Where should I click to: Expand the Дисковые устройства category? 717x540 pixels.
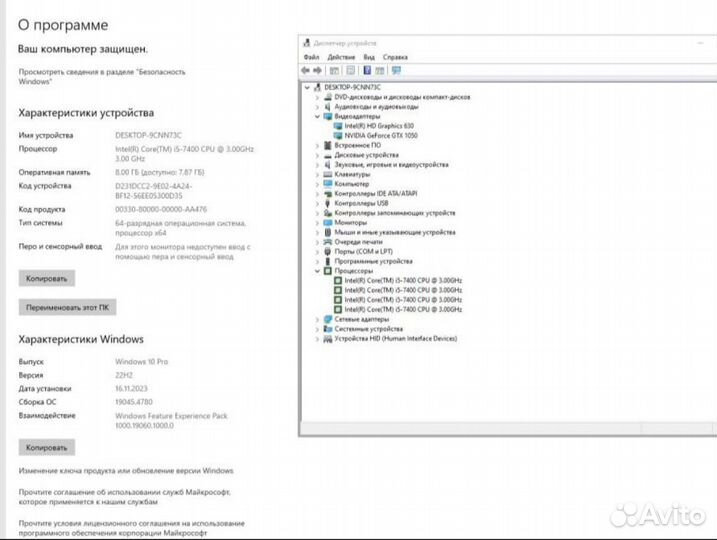point(318,155)
